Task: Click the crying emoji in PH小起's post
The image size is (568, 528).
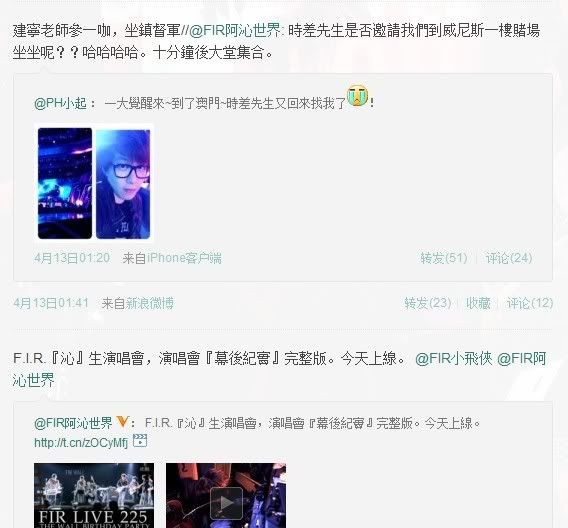Action: coord(358,96)
